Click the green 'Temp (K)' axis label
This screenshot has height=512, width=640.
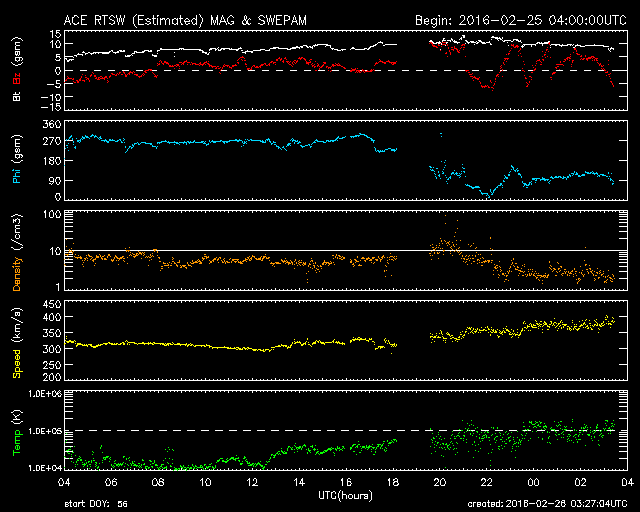[x=17, y=433]
